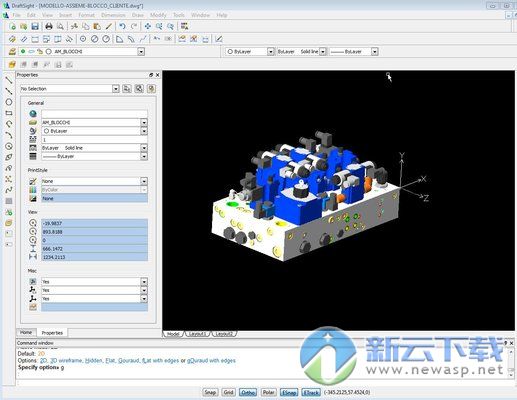Select the Pan arrows tool
Image resolution: width=517 pixels, height=400 pixels.
148,26
